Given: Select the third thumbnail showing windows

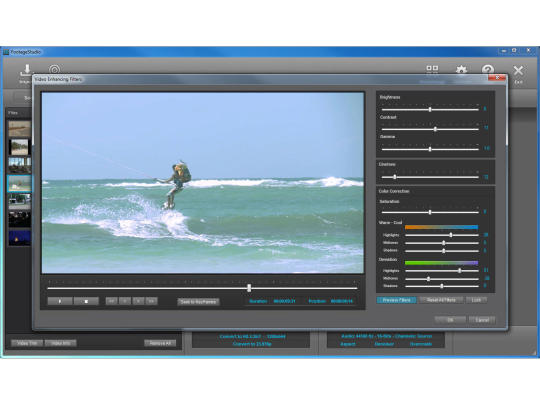Looking at the screenshot, I should (x=20, y=165).
